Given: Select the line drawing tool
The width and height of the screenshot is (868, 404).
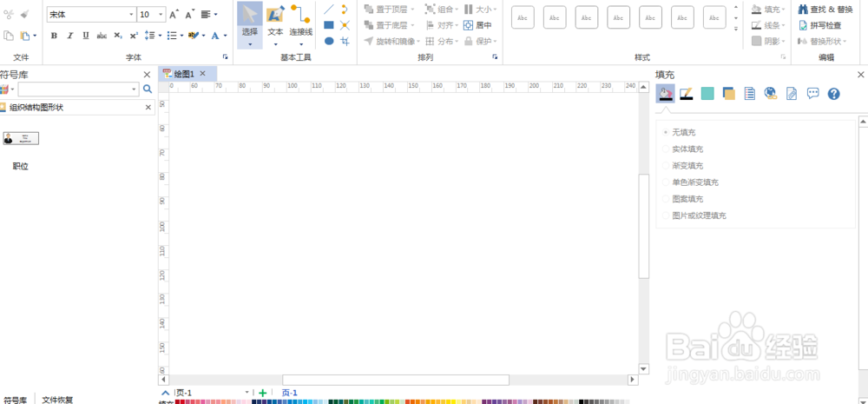Looking at the screenshot, I should [329, 9].
